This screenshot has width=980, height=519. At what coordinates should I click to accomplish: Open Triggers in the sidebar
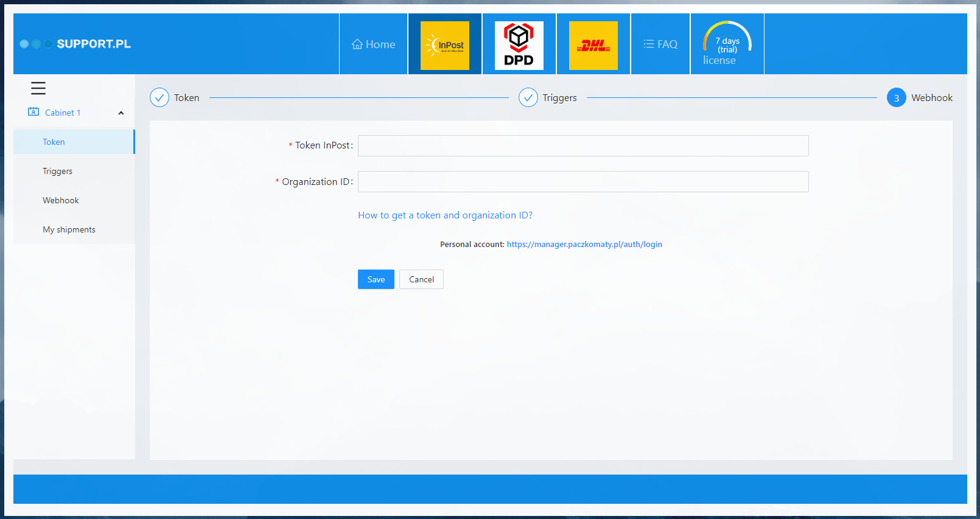[x=57, y=171]
